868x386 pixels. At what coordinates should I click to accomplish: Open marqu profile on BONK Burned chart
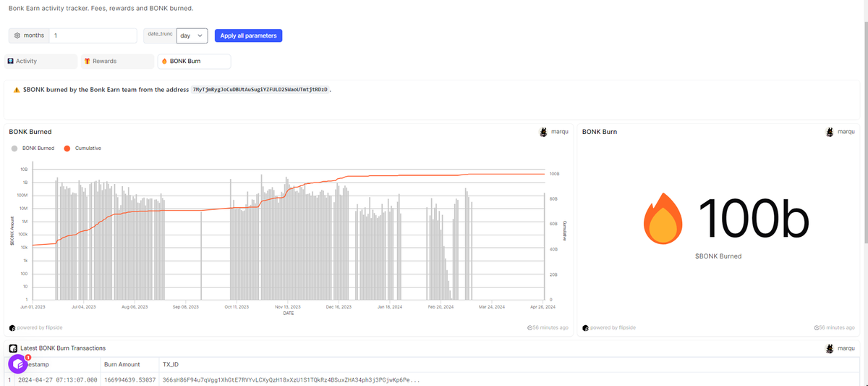coord(558,132)
